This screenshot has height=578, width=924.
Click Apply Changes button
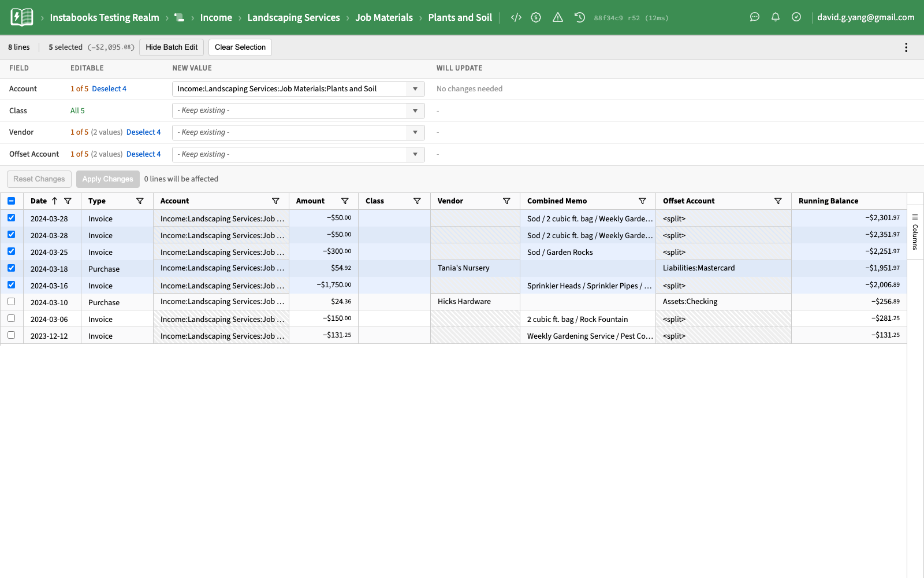107,179
